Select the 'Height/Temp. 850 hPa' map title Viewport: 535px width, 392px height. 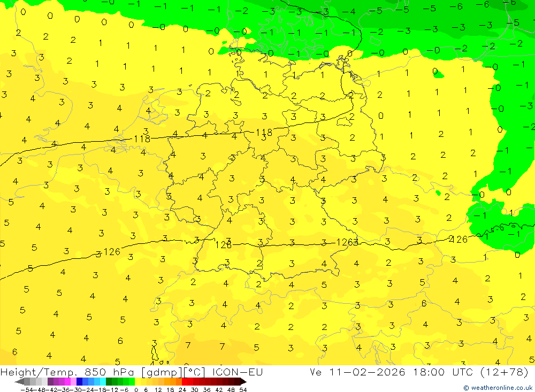(x=68, y=372)
